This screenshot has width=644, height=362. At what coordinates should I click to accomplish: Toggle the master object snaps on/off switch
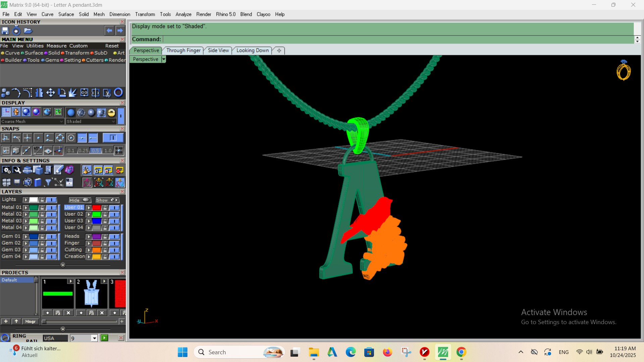click(x=113, y=138)
